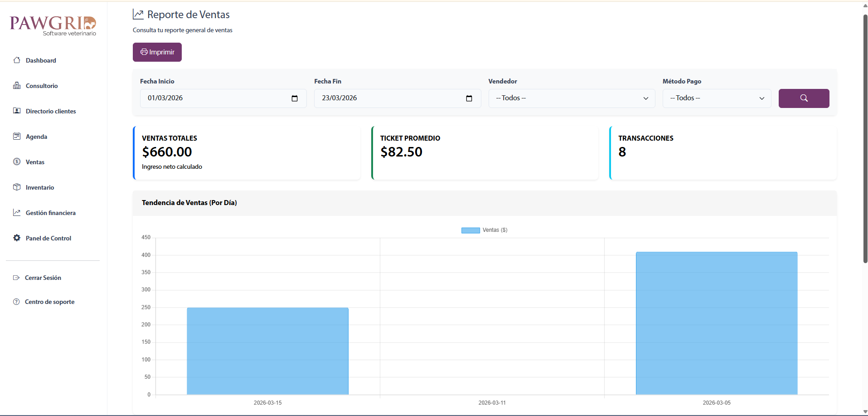Go to Centro de soporte

(49, 302)
